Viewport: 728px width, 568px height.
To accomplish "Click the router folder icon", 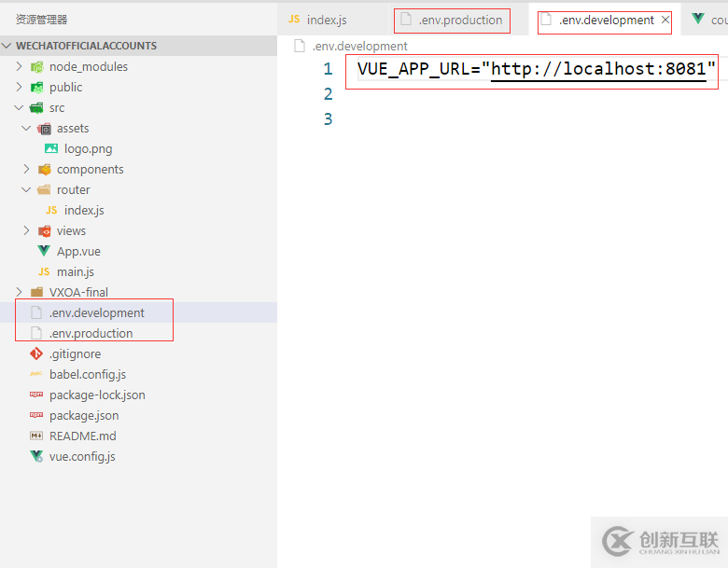I will pos(44,189).
